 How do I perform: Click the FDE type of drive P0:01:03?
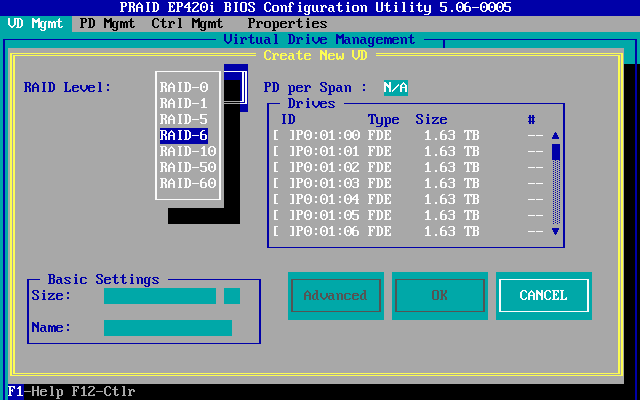[379, 183]
